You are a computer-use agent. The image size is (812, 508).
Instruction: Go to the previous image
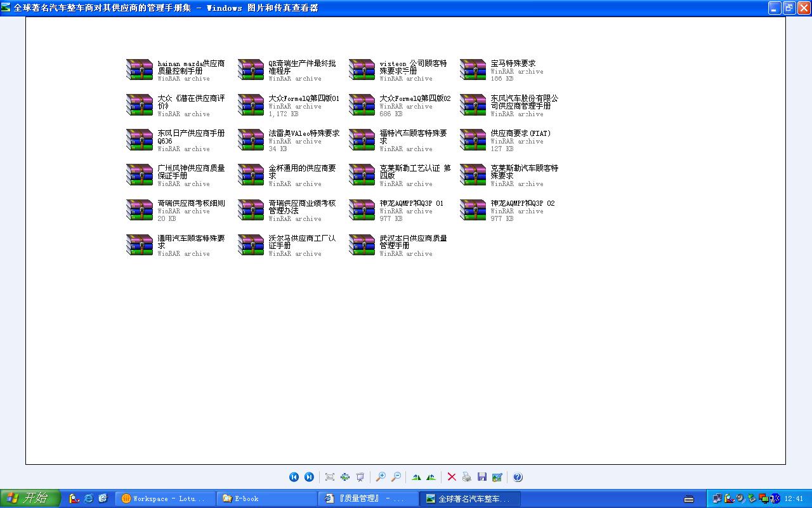pyautogui.click(x=294, y=477)
